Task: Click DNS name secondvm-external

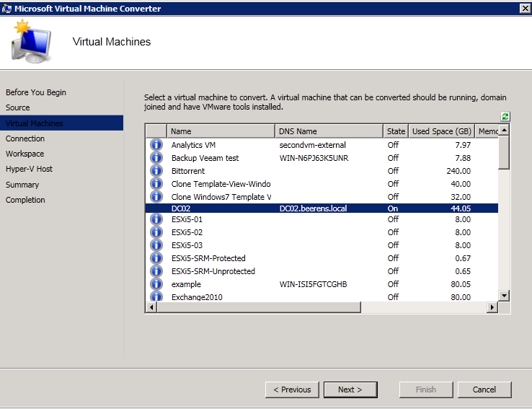Action: 312,145
